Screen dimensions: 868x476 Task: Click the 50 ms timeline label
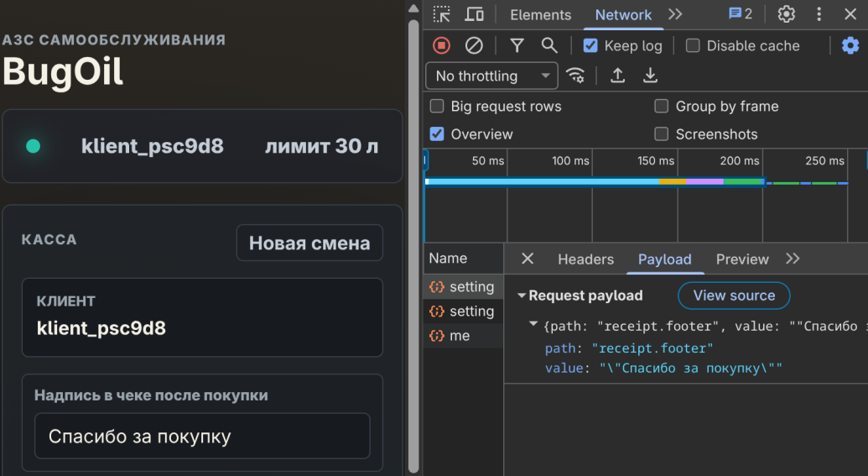click(488, 160)
